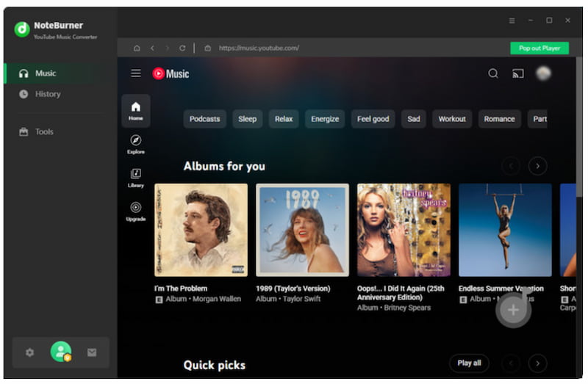The width and height of the screenshot is (588, 384).
Task: Select the Workout mood chip
Action: tap(452, 119)
